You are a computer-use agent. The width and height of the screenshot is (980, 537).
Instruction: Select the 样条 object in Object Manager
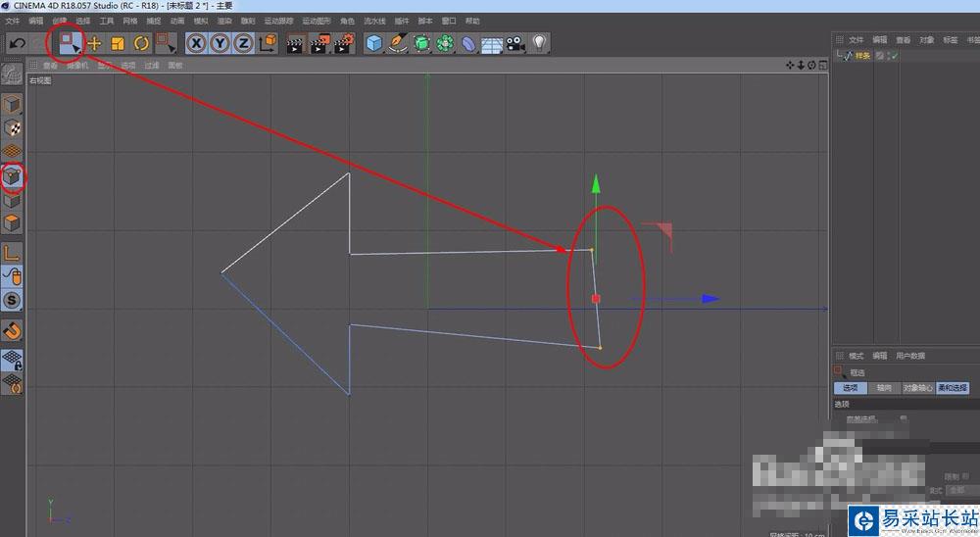(862, 56)
